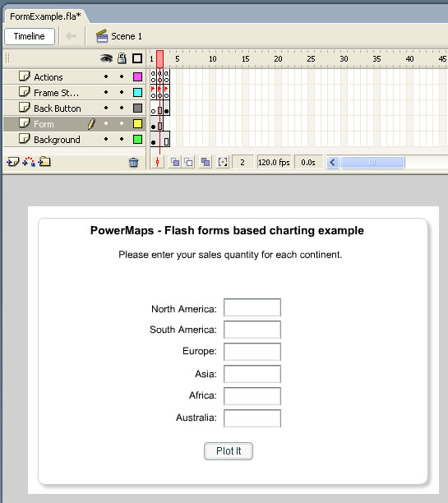This screenshot has height=503, width=448.
Task: Enable Onion Skin mode
Action: [x=175, y=162]
